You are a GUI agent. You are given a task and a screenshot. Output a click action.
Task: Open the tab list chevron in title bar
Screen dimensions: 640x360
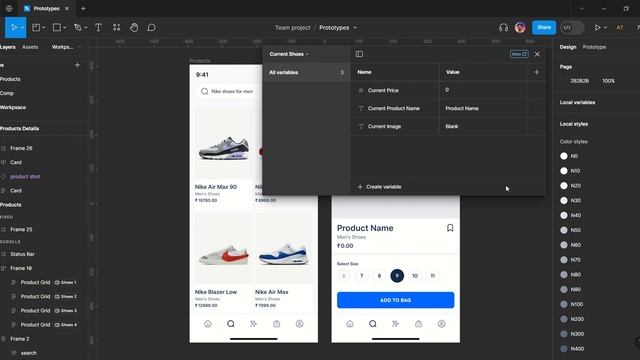582,8
